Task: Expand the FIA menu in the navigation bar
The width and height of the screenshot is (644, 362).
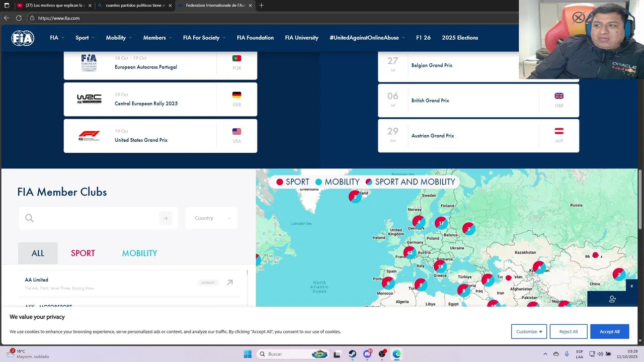Action: (x=57, y=38)
